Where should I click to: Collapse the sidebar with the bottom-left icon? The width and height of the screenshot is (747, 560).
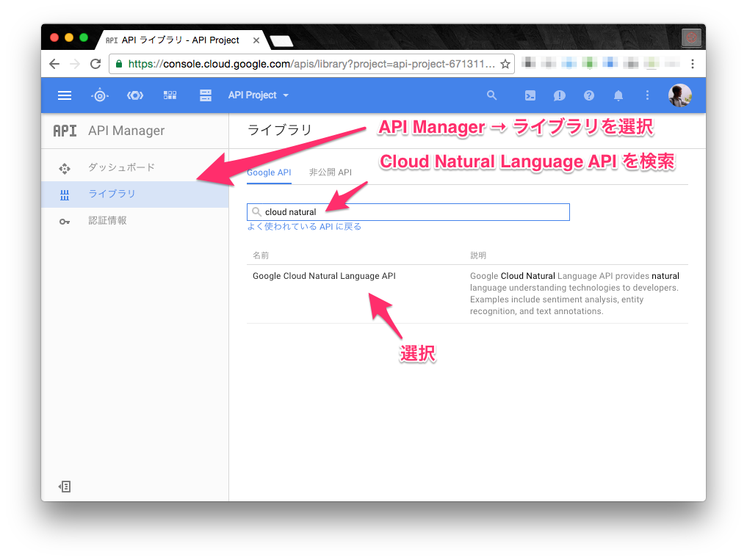point(65,486)
